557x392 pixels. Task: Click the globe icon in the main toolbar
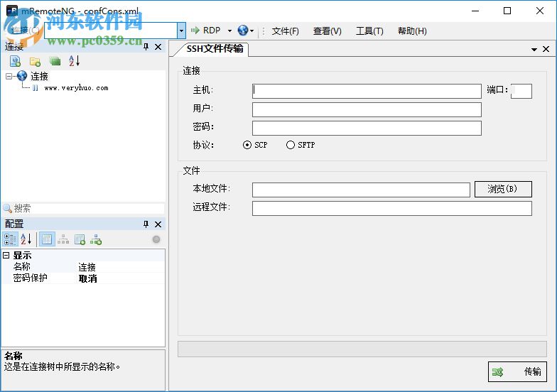(243, 31)
